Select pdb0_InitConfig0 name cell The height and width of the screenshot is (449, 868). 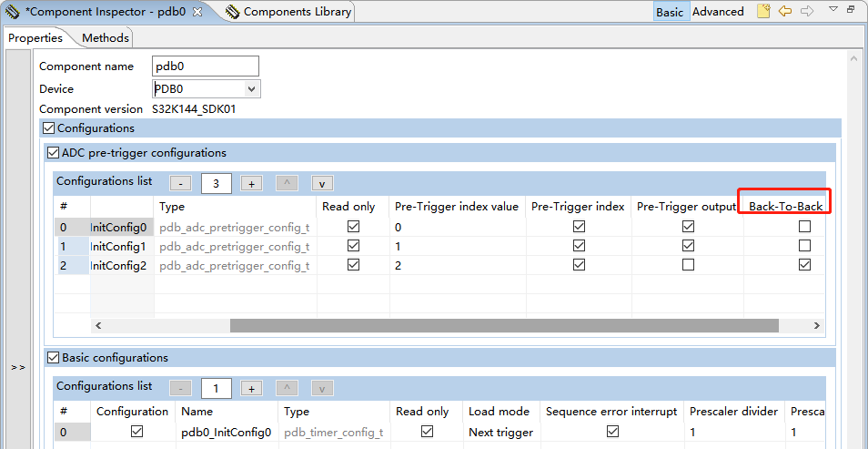coord(227,433)
